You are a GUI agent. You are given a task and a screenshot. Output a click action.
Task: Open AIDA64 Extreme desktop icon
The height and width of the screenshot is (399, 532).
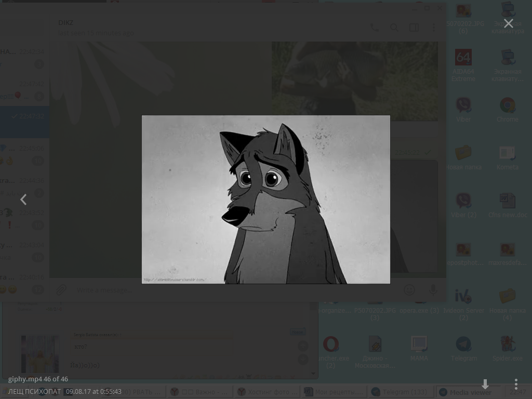click(463, 65)
